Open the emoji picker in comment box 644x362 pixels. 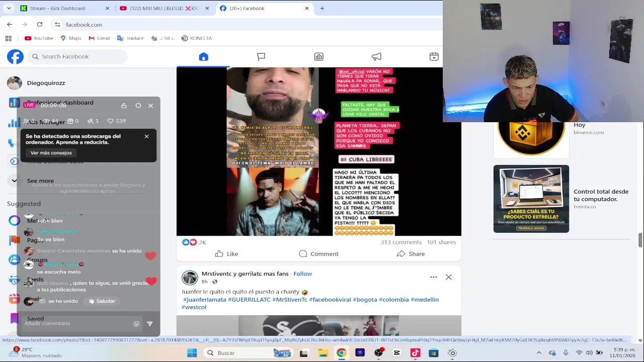tap(136, 324)
